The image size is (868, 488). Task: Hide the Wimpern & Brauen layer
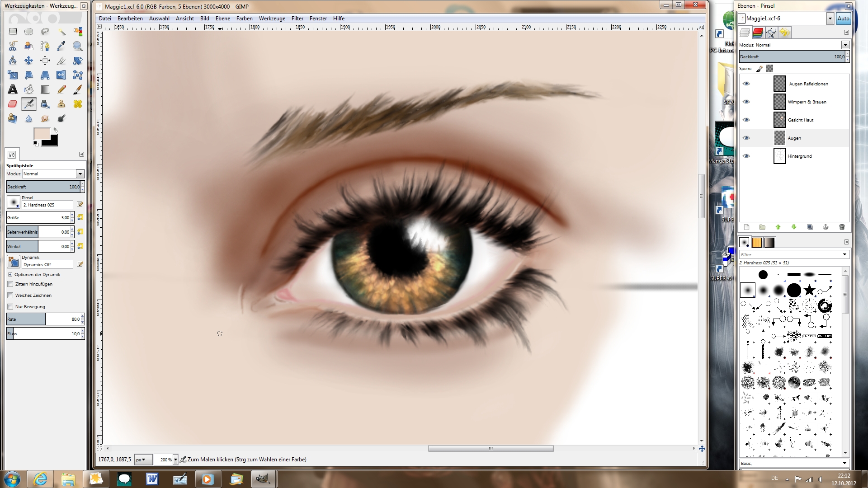point(746,102)
